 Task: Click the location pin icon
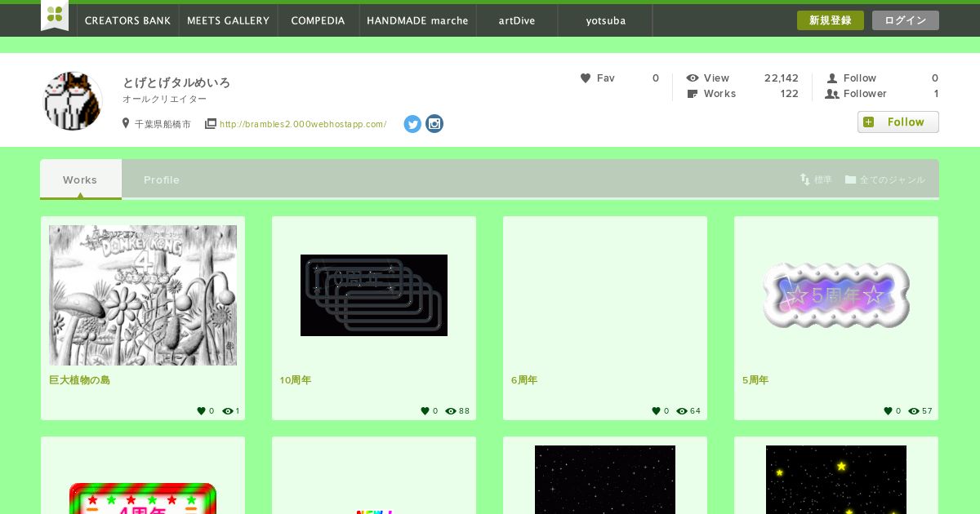pyautogui.click(x=126, y=124)
